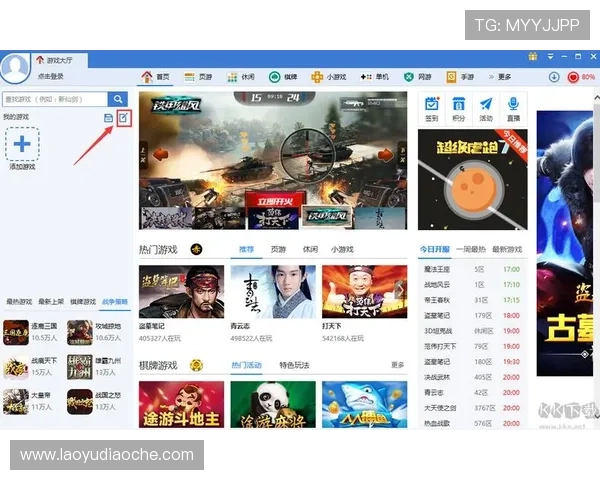The image size is (600, 480).
Task: Click the search magnifier button
Action: click(118, 99)
